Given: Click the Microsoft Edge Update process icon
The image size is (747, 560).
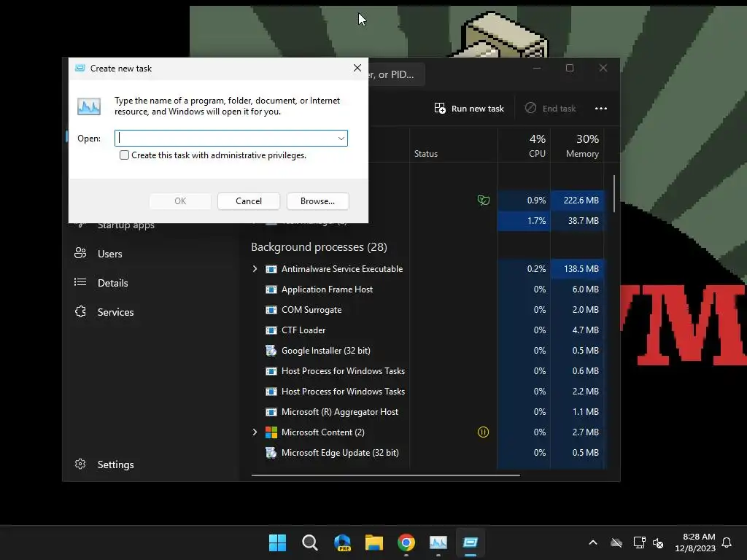Looking at the screenshot, I should tap(271, 453).
